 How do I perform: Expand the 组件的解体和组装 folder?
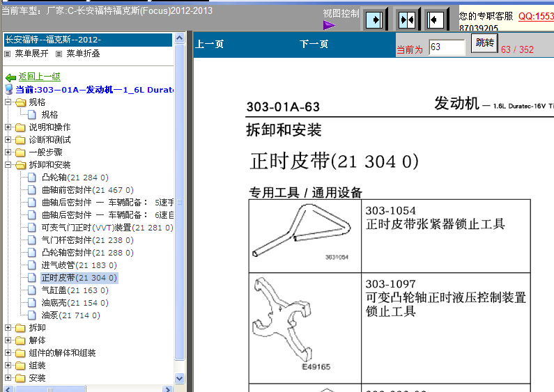(8, 353)
